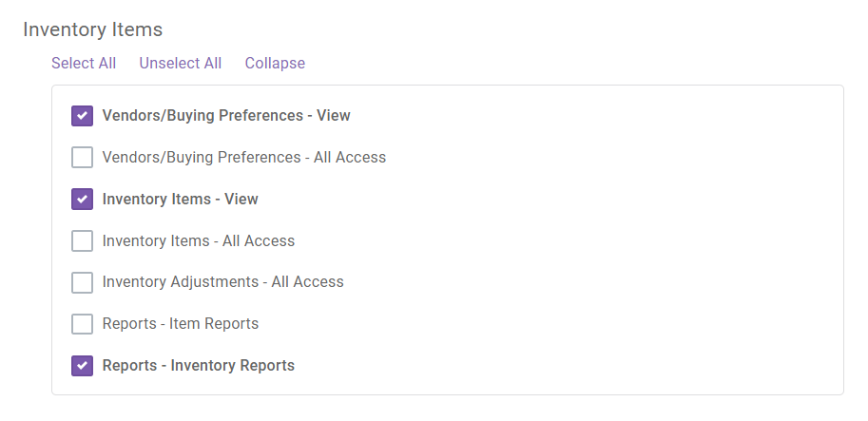868x421 pixels.
Task: Click blank area right of the Collapse link
Action: (x=553, y=63)
